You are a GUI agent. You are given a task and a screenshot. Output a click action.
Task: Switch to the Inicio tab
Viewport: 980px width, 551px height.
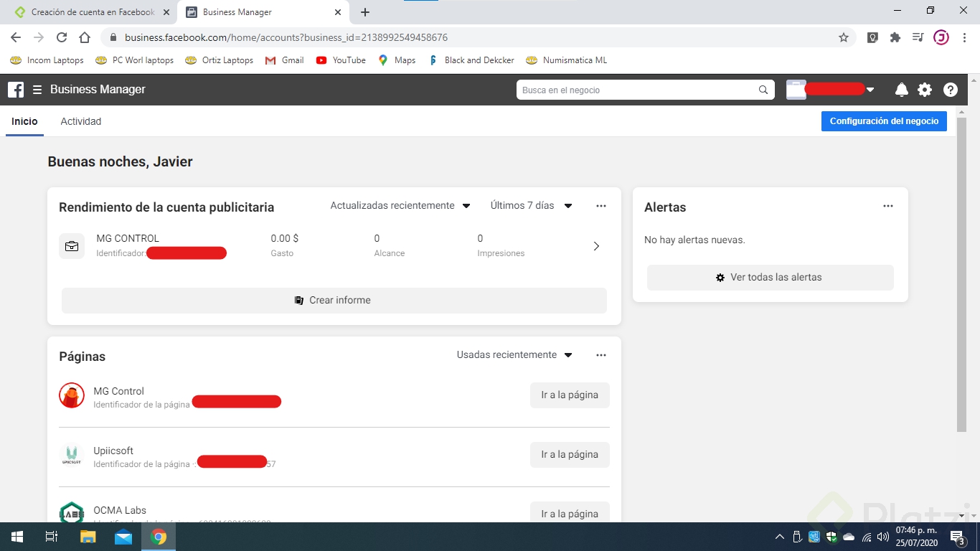pos(24,121)
